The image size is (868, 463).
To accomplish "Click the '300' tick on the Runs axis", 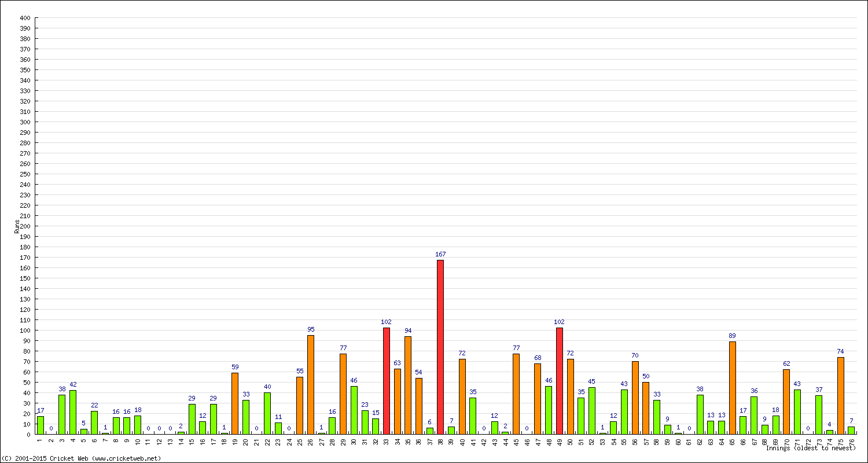I will click(x=24, y=122).
